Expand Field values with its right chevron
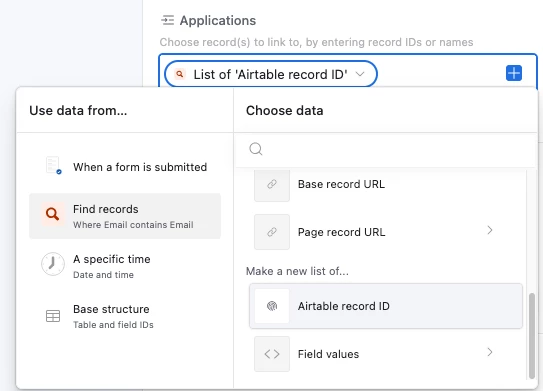This screenshot has width=543, height=391. [x=490, y=352]
